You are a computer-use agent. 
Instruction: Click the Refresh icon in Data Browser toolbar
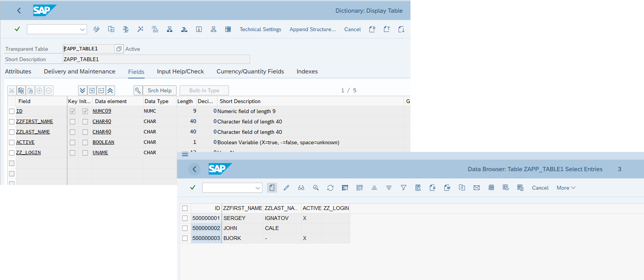pos(330,188)
